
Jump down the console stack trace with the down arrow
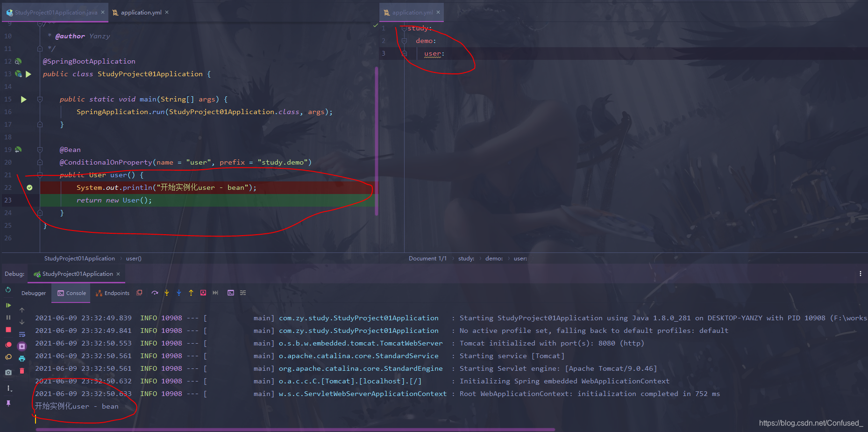(22, 322)
